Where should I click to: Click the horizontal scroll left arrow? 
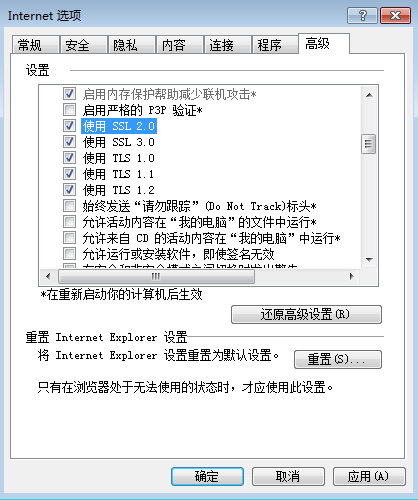[x=48, y=276]
